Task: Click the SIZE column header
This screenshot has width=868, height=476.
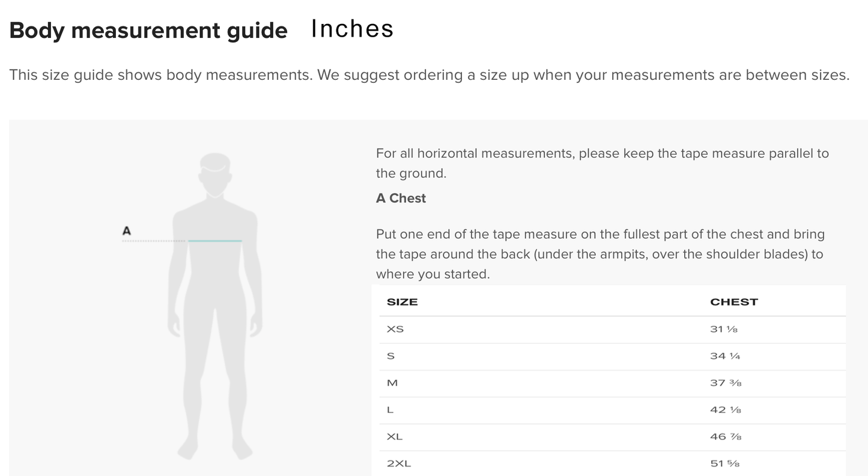Action: pyautogui.click(x=402, y=302)
